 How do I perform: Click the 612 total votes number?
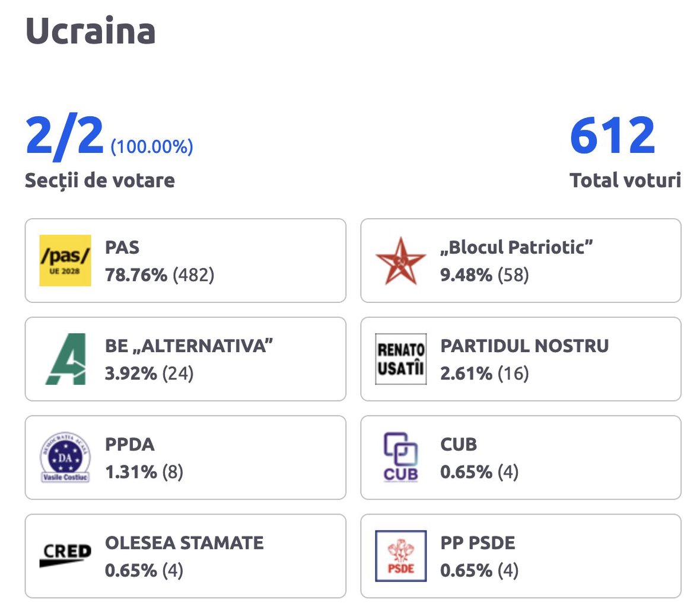pos(612,136)
